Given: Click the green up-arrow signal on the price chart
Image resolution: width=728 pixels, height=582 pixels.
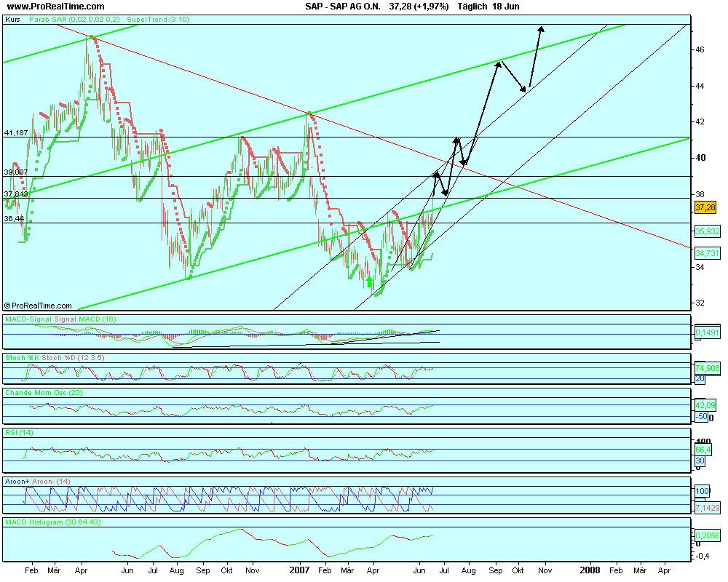Looking at the screenshot, I should coord(370,282).
